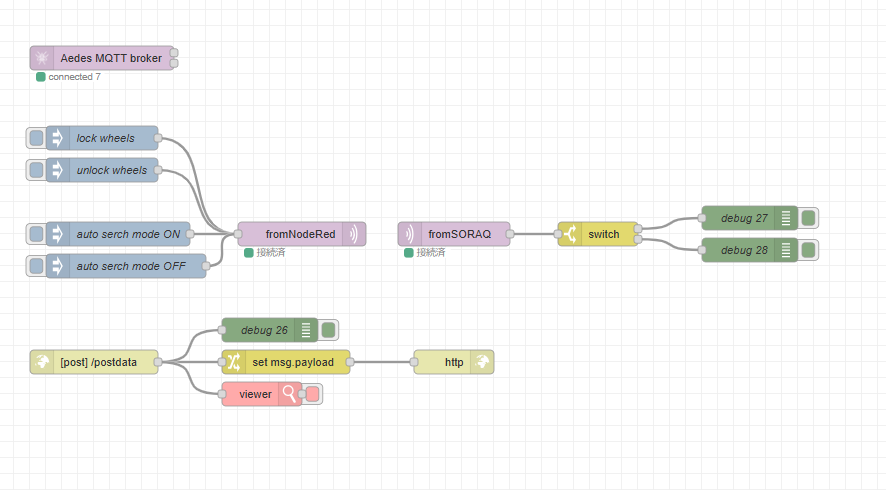The height and width of the screenshot is (490, 886).
Task: Toggle the viewer node preview button
Action: click(x=312, y=394)
